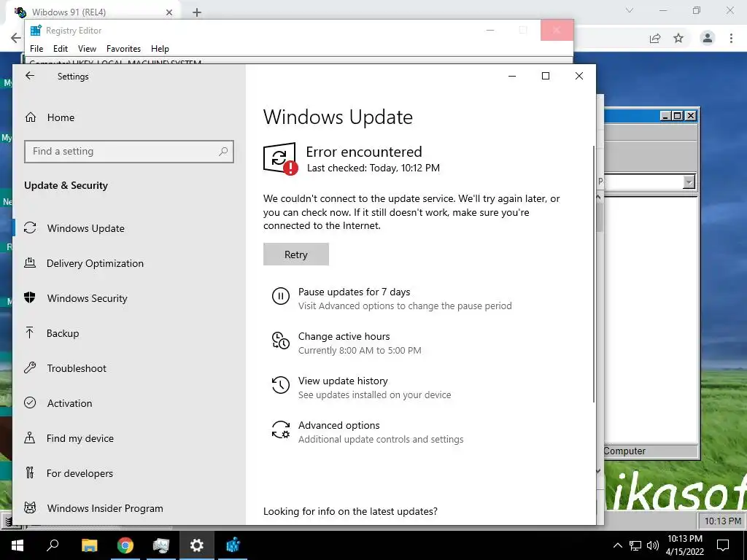747x560 pixels.
Task: Select the Wibdows 91 (REL4) browser tab
Action: pos(93,12)
